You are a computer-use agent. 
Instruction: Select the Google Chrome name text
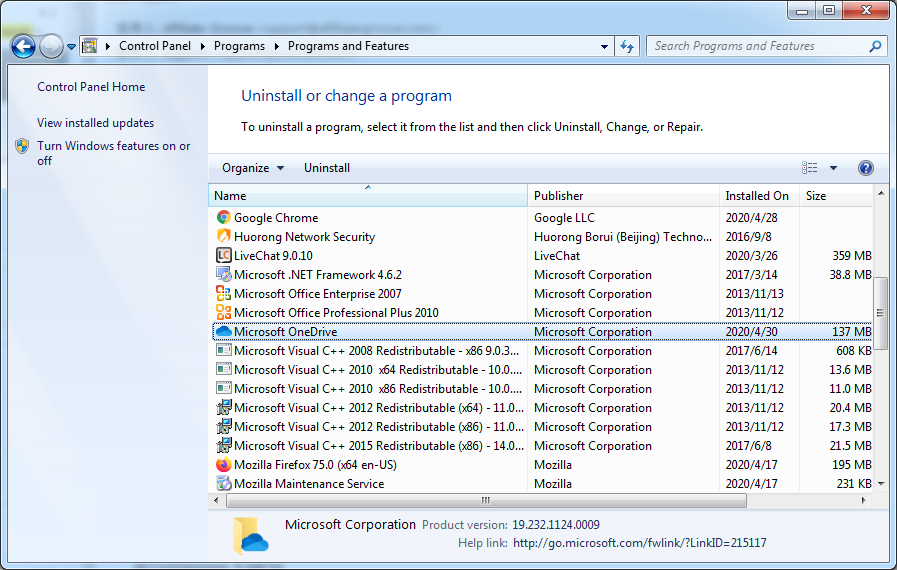click(x=276, y=218)
